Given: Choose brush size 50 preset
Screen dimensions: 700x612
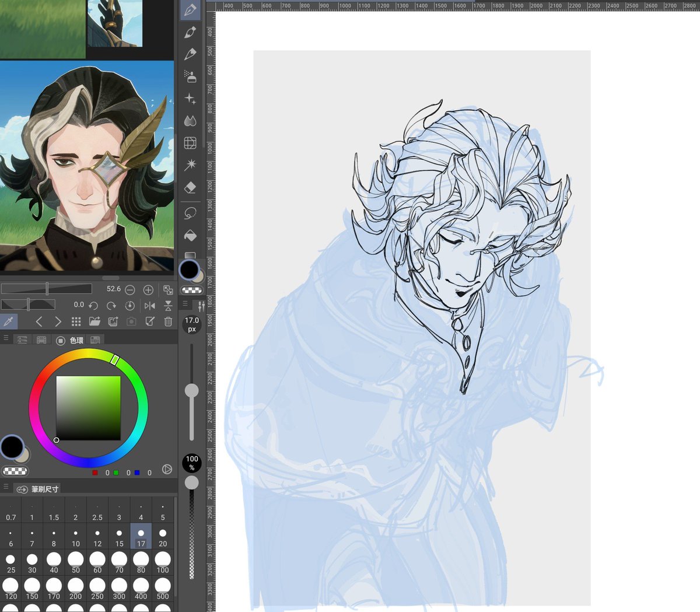Looking at the screenshot, I should click(x=76, y=562).
